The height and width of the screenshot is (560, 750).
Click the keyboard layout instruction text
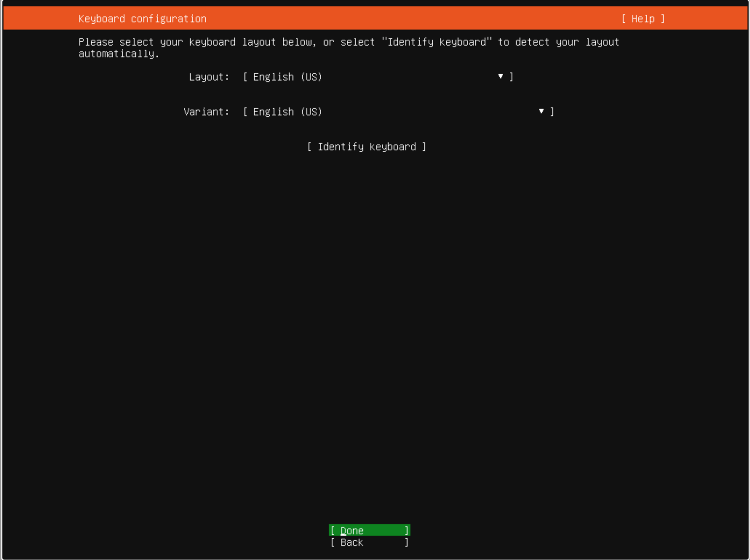(x=348, y=42)
